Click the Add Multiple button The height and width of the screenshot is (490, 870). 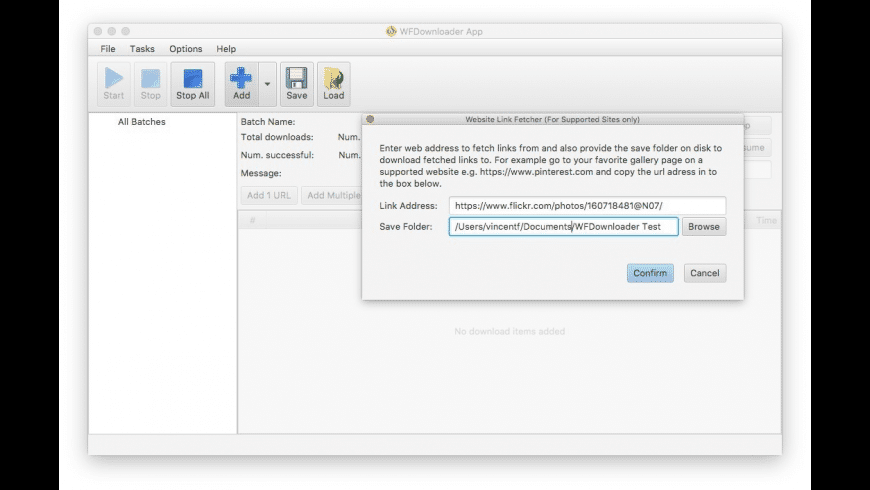[x=332, y=195]
